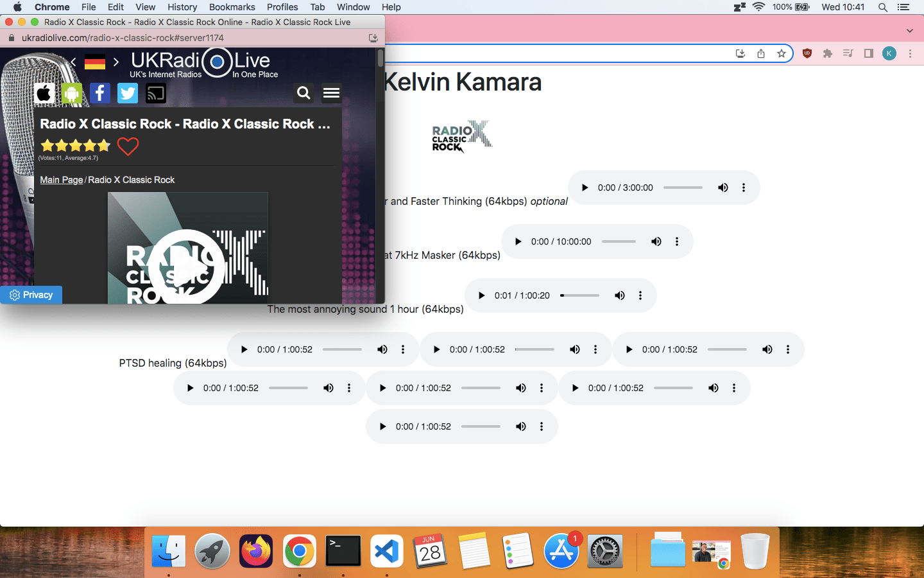Play the 3:00:00 audio track
This screenshot has width=924, height=578.
tap(585, 188)
